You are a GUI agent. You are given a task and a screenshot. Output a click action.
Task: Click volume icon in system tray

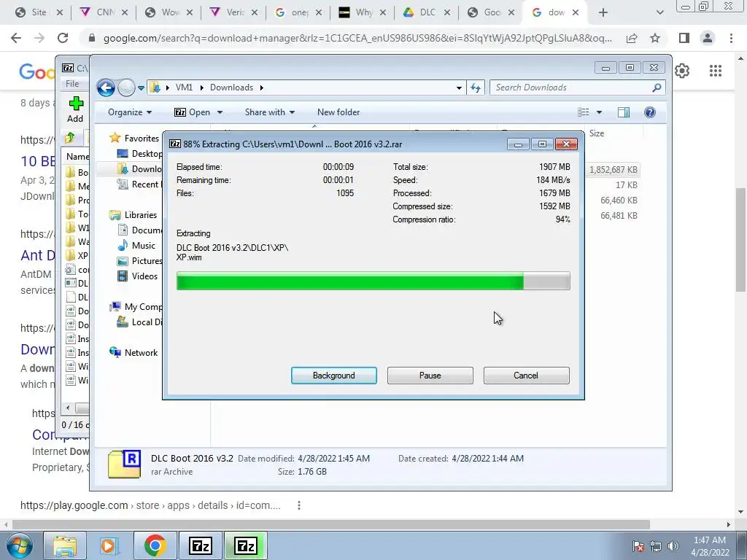[x=673, y=545]
